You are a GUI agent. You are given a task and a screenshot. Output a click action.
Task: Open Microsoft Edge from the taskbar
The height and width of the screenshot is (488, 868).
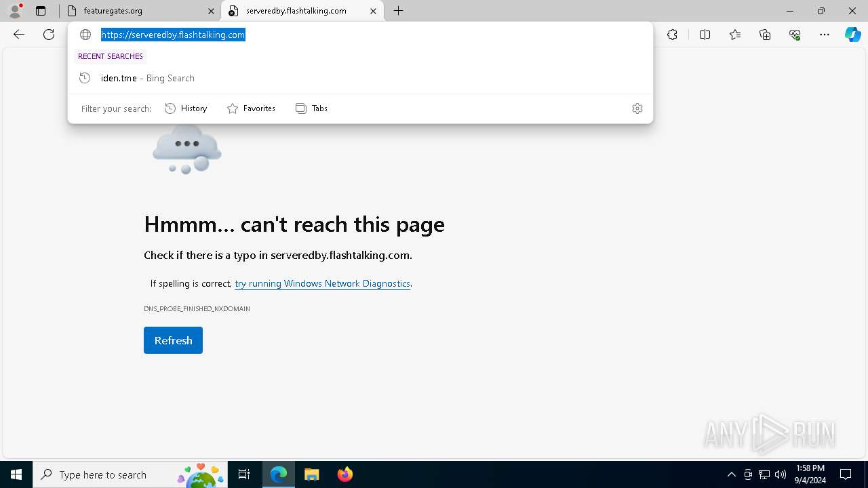(279, 474)
